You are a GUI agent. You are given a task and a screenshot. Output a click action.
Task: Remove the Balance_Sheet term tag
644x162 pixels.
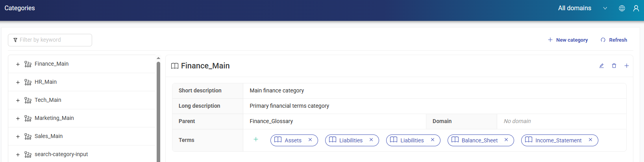pyautogui.click(x=506, y=140)
